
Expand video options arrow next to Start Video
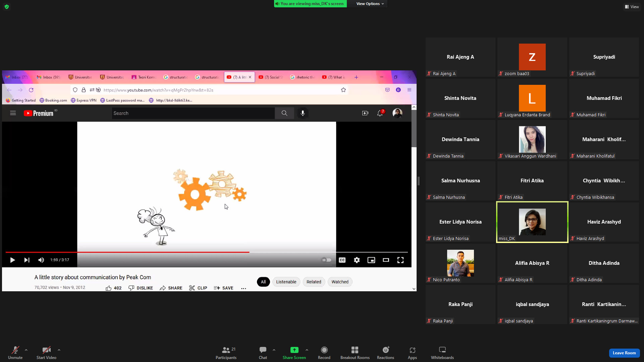pos(59,350)
